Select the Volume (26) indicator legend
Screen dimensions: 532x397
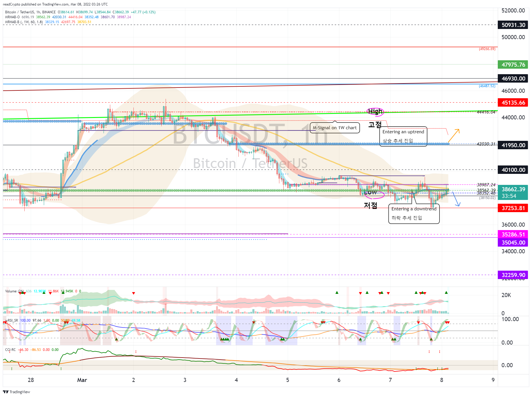(x=15, y=291)
